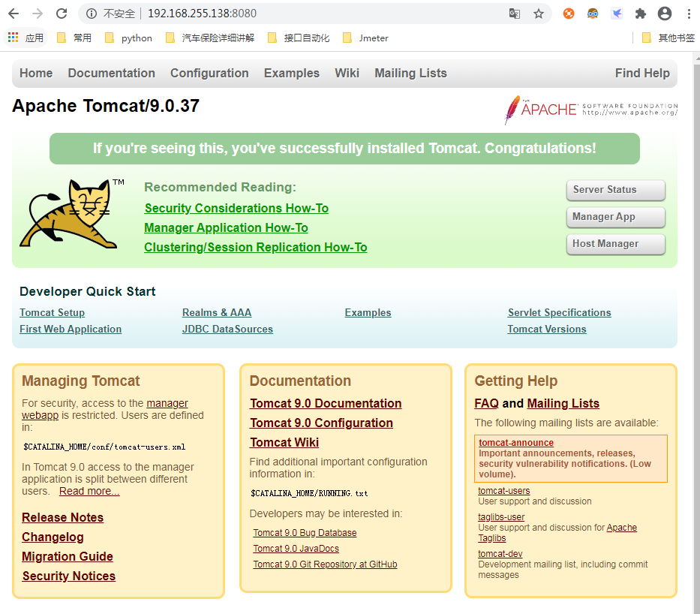The width and height of the screenshot is (700, 614).
Task: Open the Mailing Lists navigation item
Action: [x=410, y=74]
